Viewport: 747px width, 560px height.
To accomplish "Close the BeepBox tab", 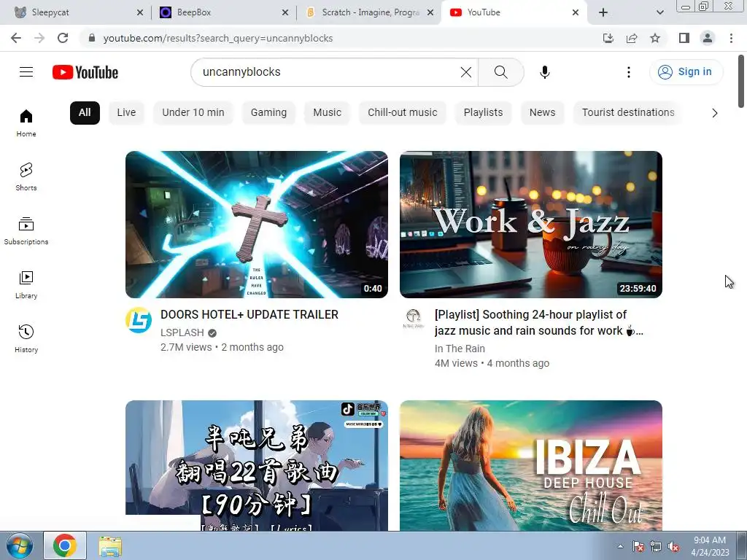I will tap(285, 13).
